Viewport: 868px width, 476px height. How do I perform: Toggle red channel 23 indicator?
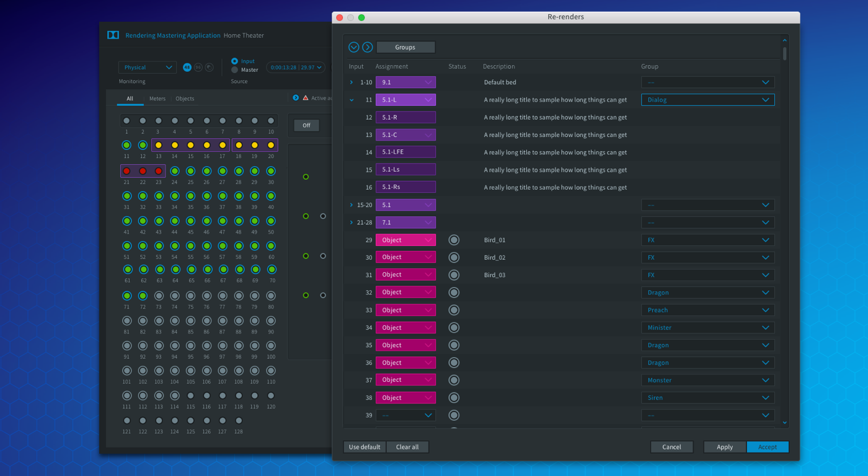[x=159, y=171]
